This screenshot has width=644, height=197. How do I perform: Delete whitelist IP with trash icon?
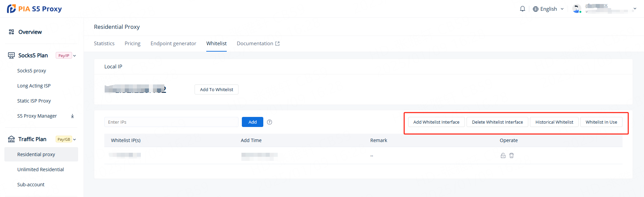click(512, 155)
